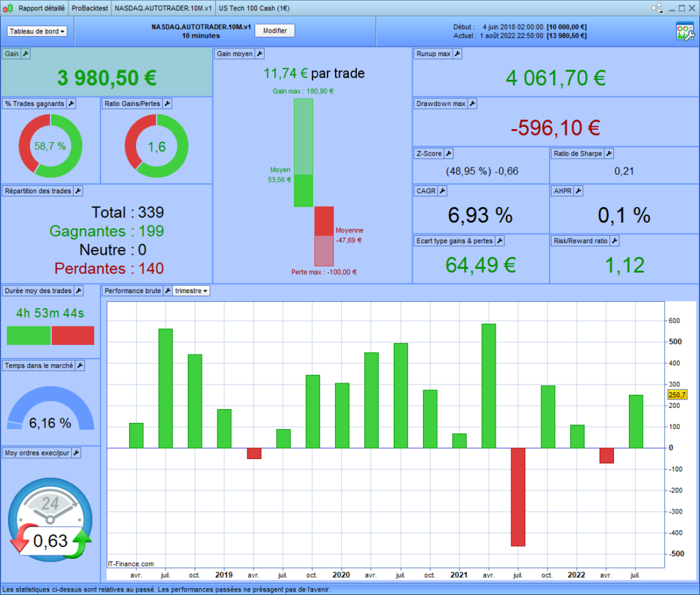Open the Gain moyen configuration wrench
This screenshot has width=700, height=595.
tap(260, 53)
